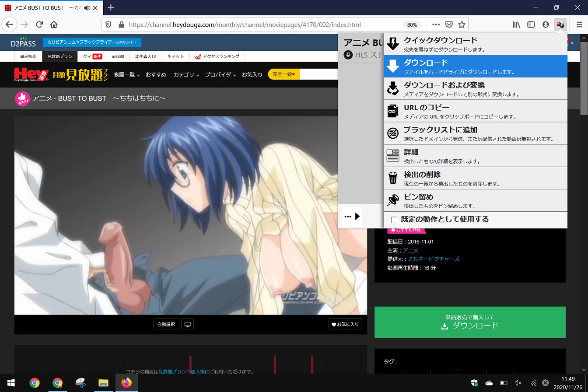588x392 pixels.
Task: Open Firefox hamburger menu
Action: [579, 24]
